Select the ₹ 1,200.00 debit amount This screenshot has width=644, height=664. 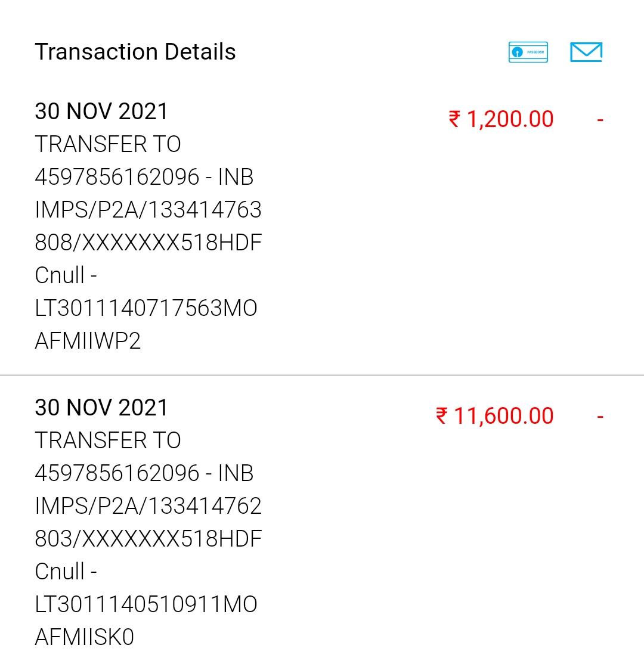[501, 119]
